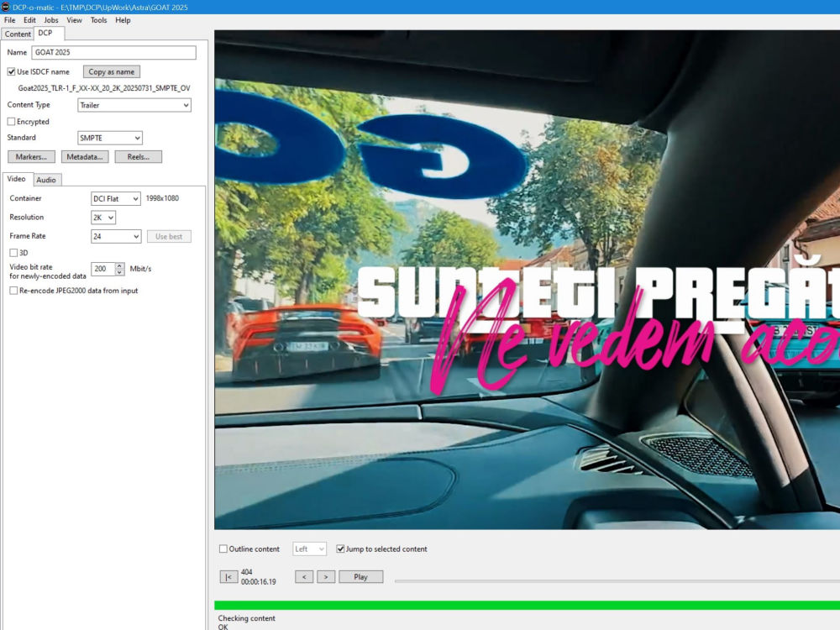Decrease video bit rate with down arrow
The image size is (840, 630).
point(120,272)
